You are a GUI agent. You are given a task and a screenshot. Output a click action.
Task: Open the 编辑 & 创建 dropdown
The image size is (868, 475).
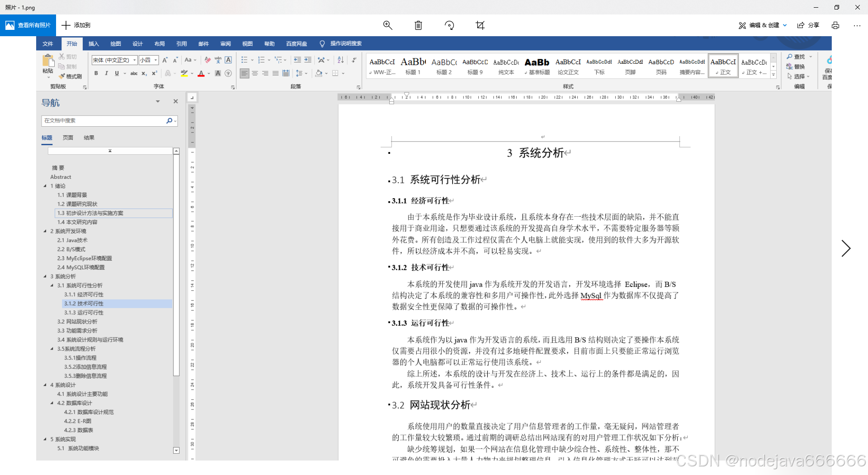763,25
